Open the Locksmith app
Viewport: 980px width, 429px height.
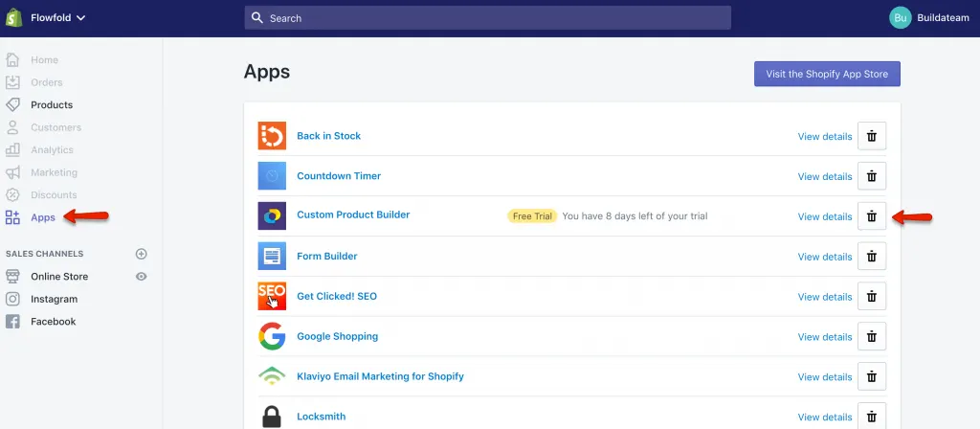point(322,416)
